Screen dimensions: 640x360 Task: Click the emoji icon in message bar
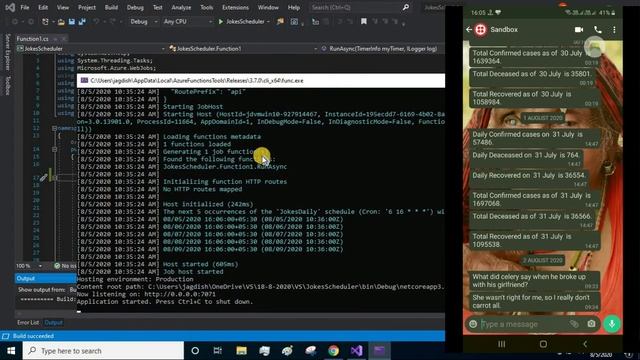(x=473, y=324)
